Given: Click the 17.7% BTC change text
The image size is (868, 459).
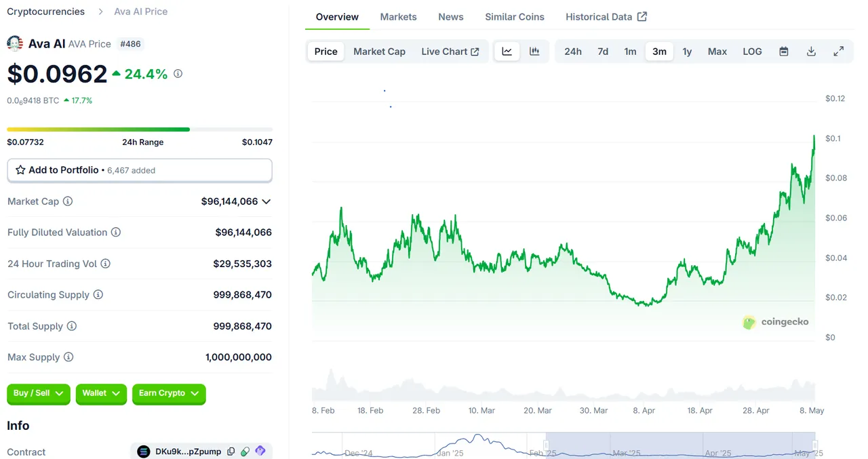Looking at the screenshot, I should click(82, 100).
